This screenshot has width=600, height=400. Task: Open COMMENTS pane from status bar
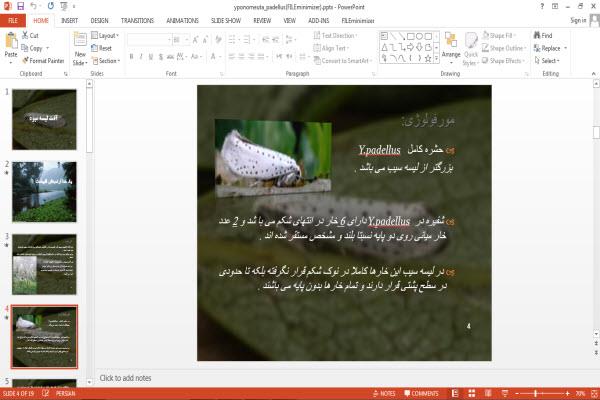pyautogui.click(x=421, y=393)
